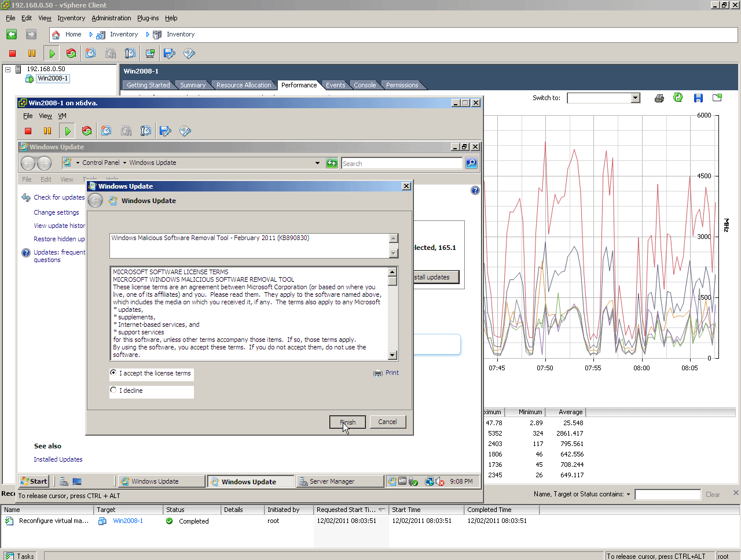This screenshot has height=560, width=741.
Task: Take a snapshot from main vSphere toolbar
Action: 91,53
